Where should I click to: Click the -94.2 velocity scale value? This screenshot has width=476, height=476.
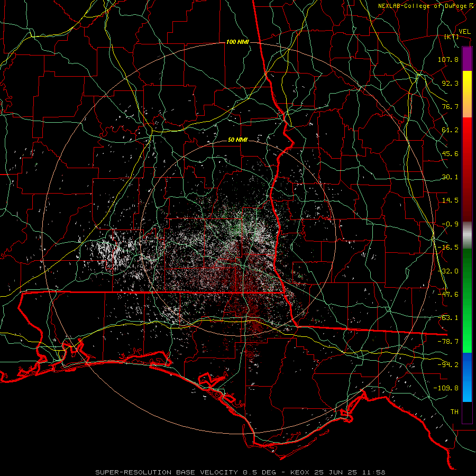click(x=448, y=365)
